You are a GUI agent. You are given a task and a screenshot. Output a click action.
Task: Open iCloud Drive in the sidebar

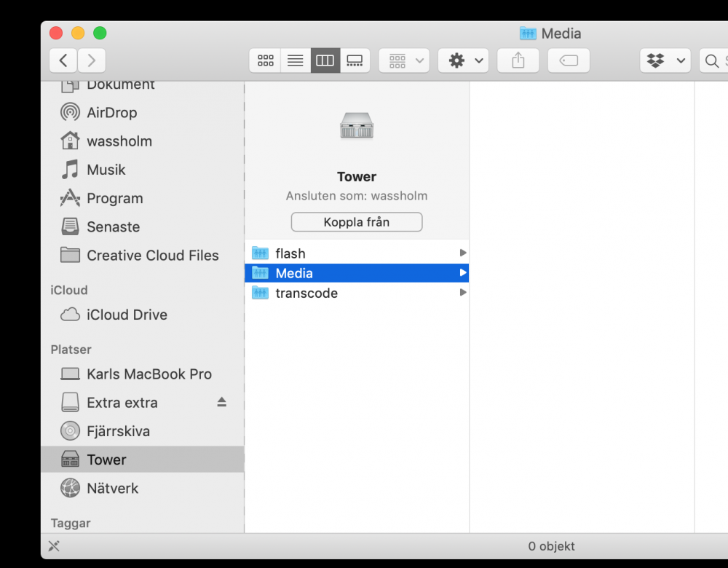click(142, 315)
